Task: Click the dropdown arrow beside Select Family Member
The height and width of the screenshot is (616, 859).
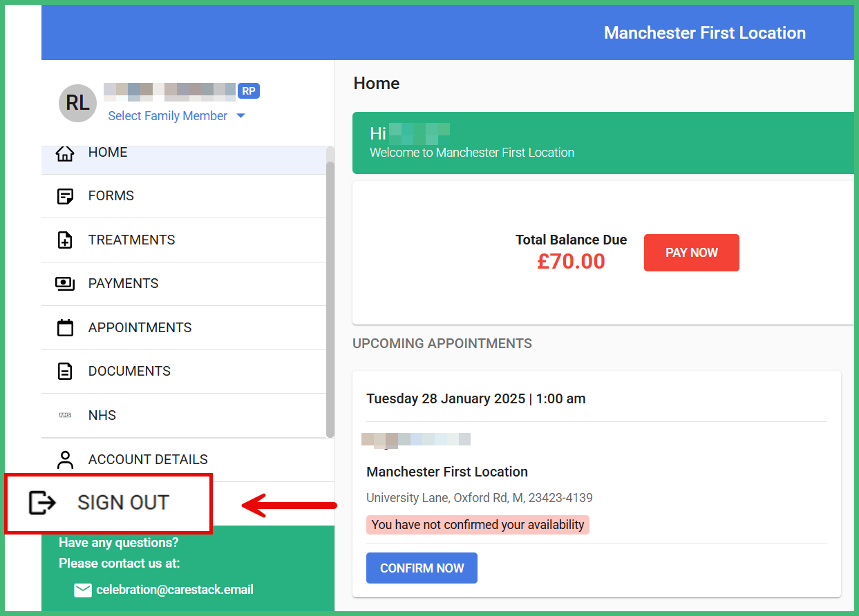Action: click(241, 116)
